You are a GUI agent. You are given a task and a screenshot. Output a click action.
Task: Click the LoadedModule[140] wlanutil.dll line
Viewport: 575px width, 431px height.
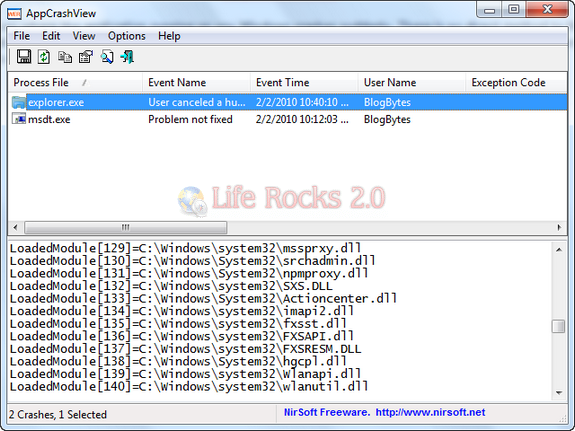click(188, 386)
